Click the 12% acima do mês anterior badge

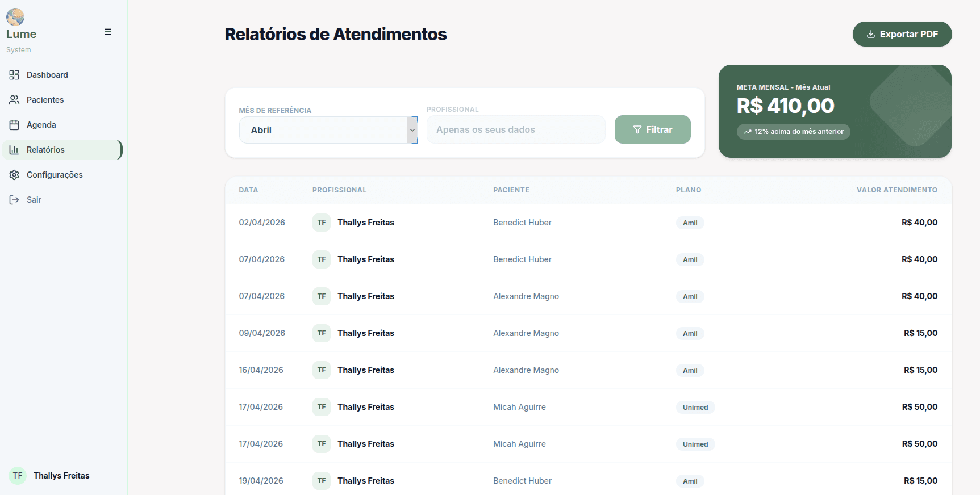click(x=794, y=132)
